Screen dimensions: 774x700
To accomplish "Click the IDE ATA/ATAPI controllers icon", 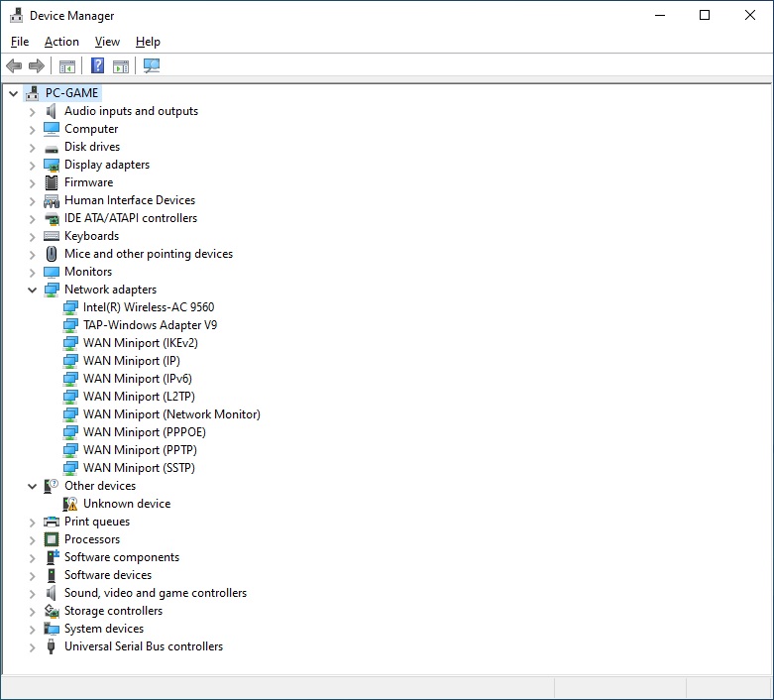I will click(52, 218).
